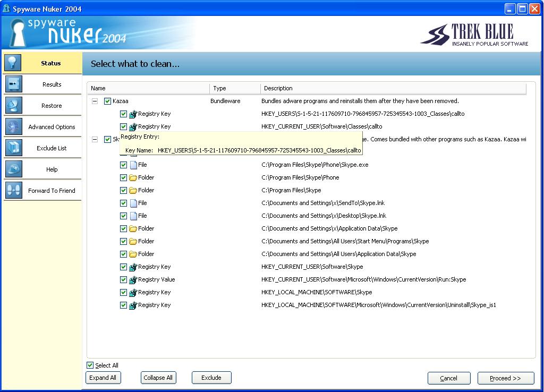The width and height of the screenshot is (544, 392).
Task: Uncheck the Skype.exe file checkbox
Action: (123, 165)
